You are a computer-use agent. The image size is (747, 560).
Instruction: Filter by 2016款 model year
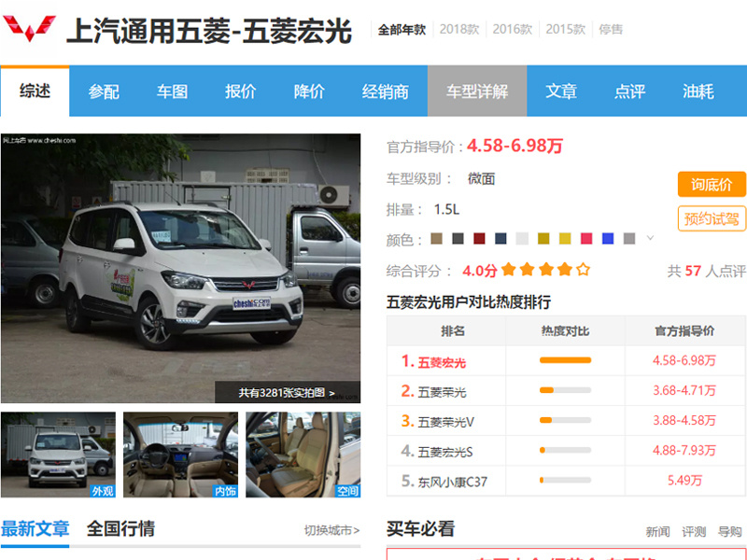point(512,30)
